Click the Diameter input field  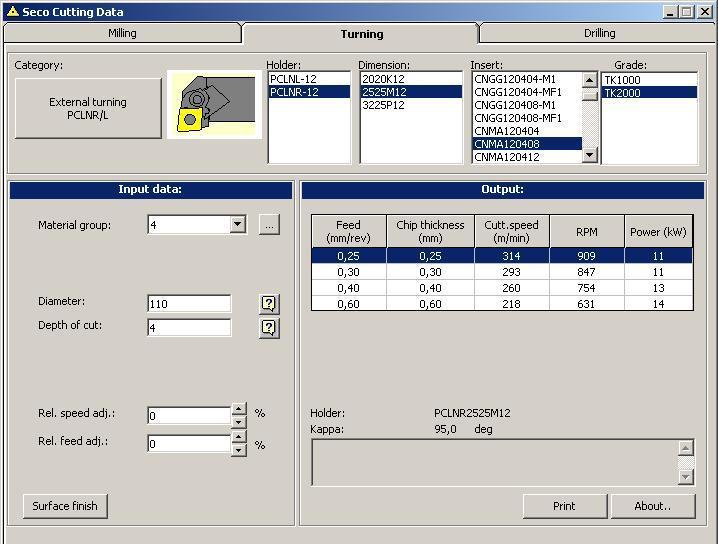(x=189, y=304)
